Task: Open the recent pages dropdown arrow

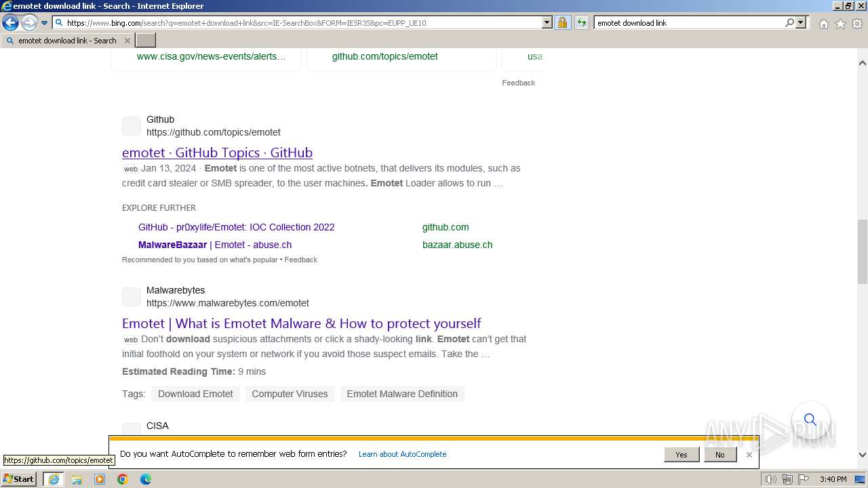Action: pyautogui.click(x=44, y=23)
